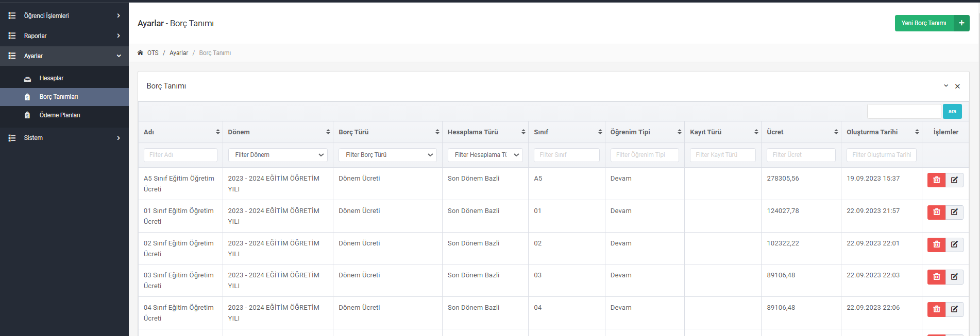
Task: Delete the 03 Sınıf Eğitim Öğretim Ücreti row
Action: (936, 277)
